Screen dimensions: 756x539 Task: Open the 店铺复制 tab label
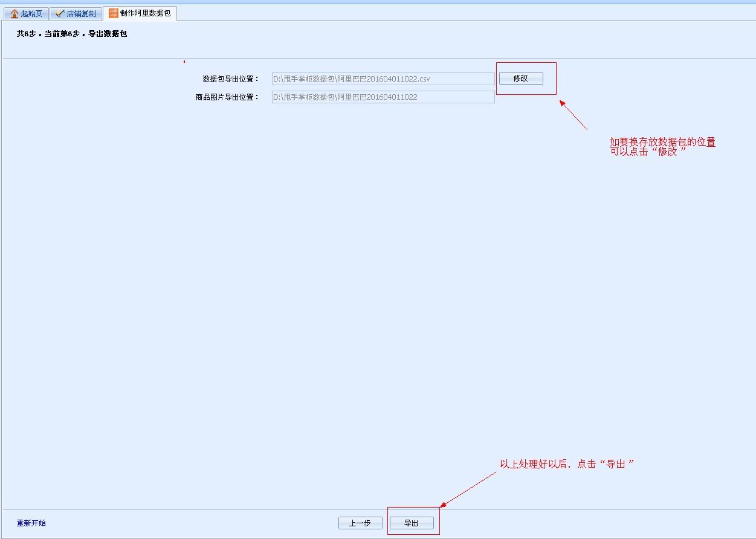tap(81, 13)
